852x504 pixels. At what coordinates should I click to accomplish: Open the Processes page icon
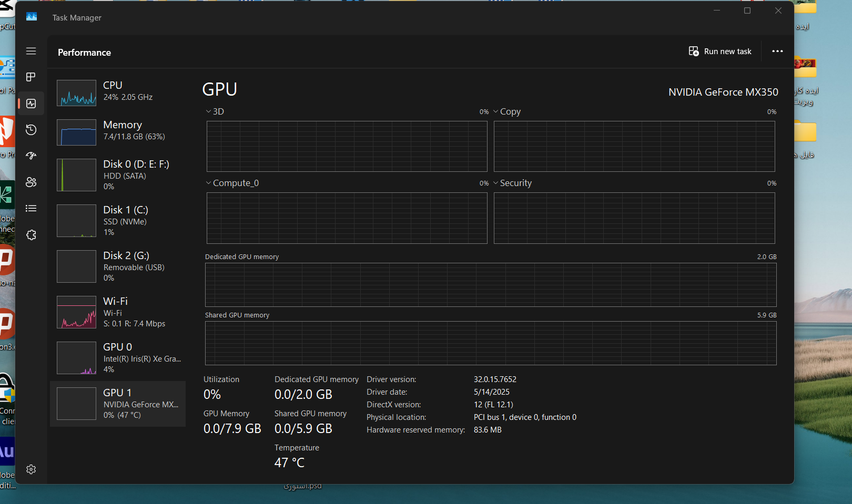tap(31, 77)
